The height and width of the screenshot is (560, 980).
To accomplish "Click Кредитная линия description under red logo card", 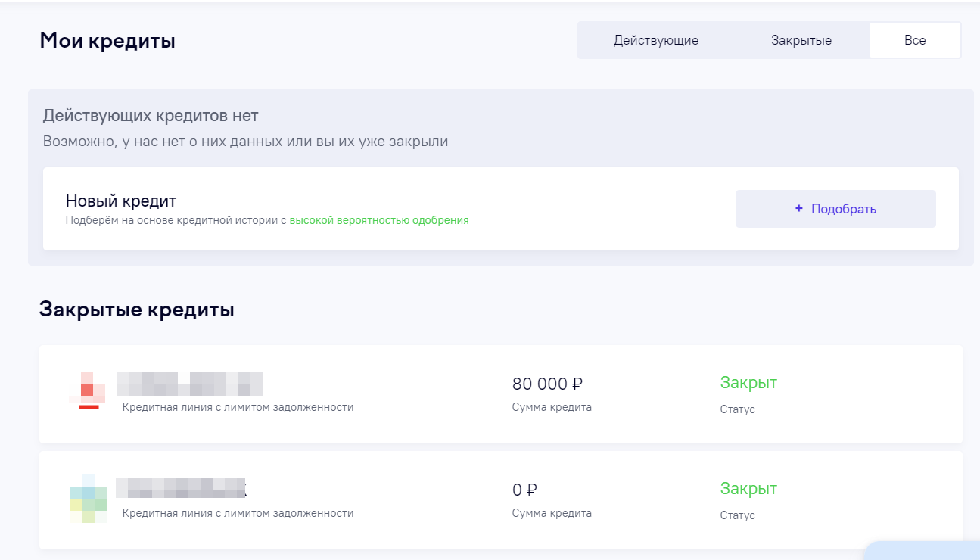I will point(238,407).
